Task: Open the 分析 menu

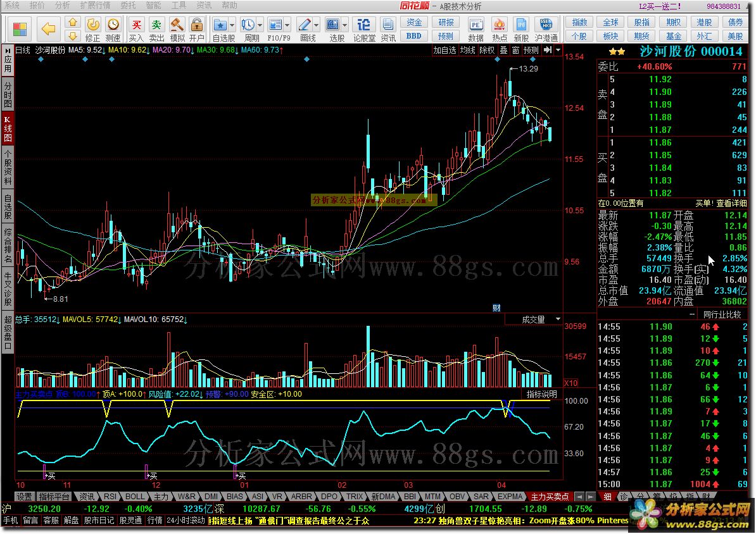Action: 62,6
